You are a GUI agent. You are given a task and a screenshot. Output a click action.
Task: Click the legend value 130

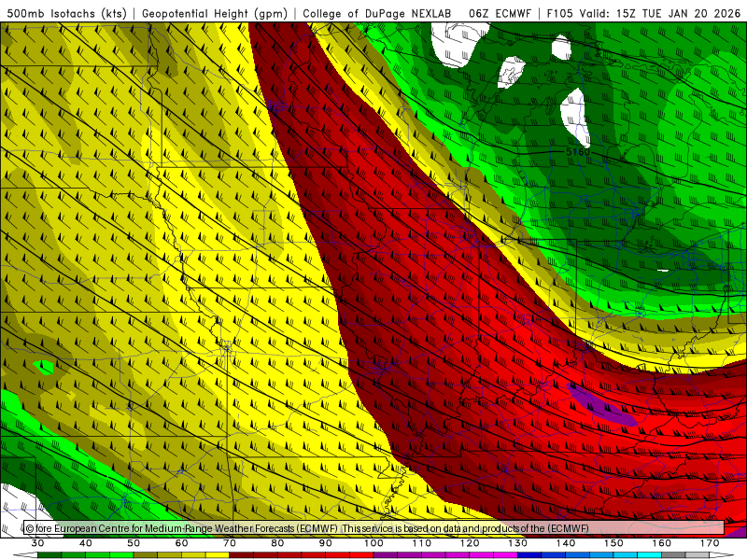[x=518, y=543]
